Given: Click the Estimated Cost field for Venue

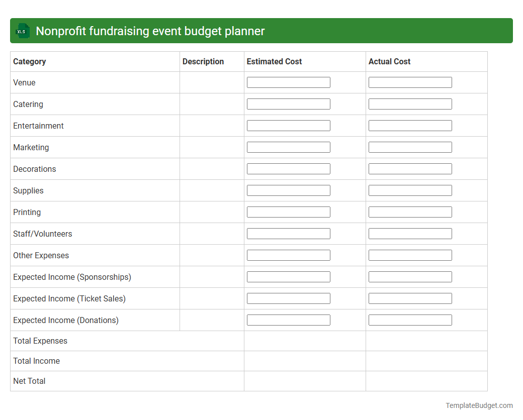Looking at the screenshot, I should [x=288, y=82].
